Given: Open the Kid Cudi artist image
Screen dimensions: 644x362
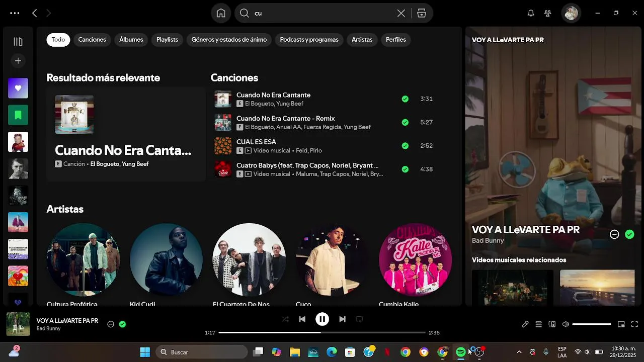Looking at the screenshot, I should pos(166,260).
